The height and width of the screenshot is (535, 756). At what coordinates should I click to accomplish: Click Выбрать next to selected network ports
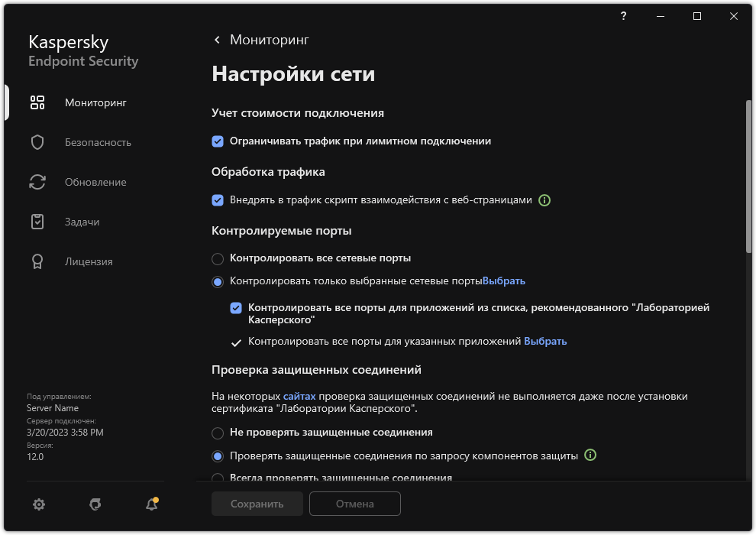(x=504, y=280)
